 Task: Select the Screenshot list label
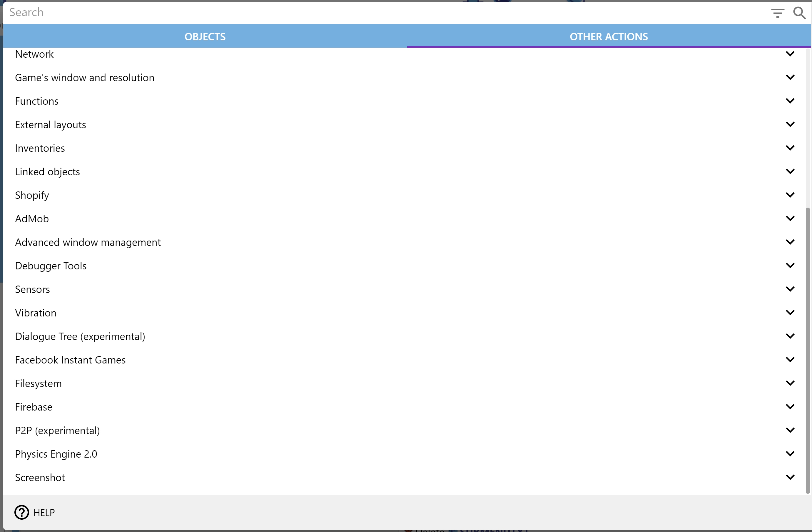pos(40,477)
